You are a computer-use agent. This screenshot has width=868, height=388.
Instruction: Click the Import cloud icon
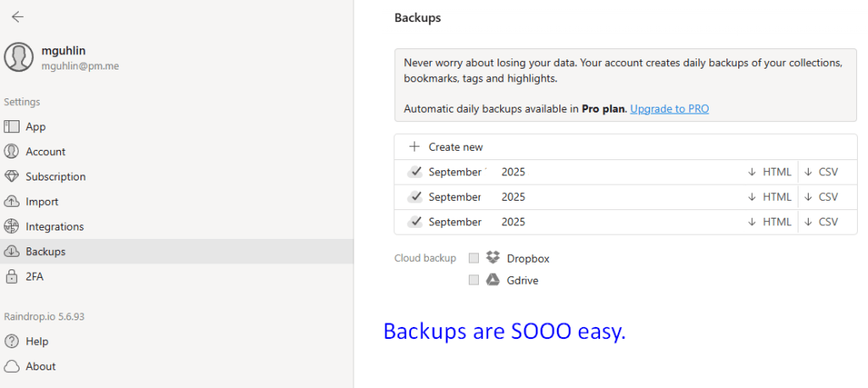pos(11,202)
